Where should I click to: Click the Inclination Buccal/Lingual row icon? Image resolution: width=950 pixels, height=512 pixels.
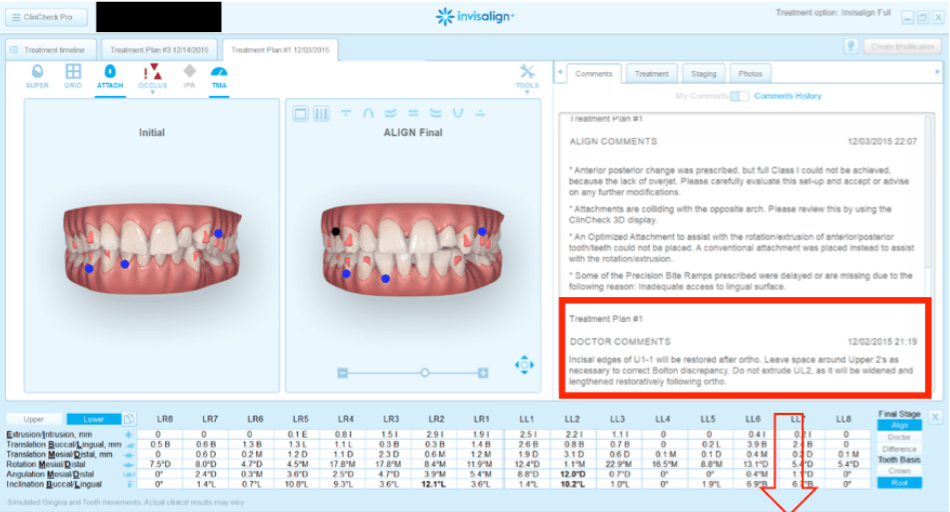point(129,485)
